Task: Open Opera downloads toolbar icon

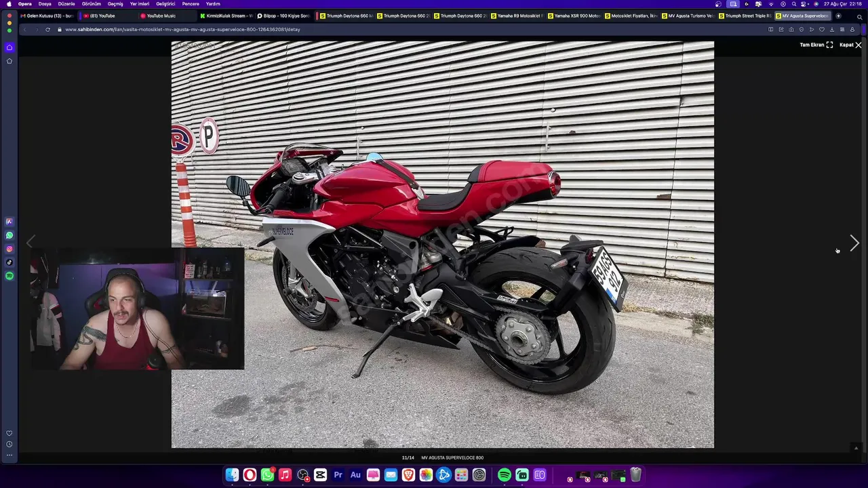Action: 831,29
